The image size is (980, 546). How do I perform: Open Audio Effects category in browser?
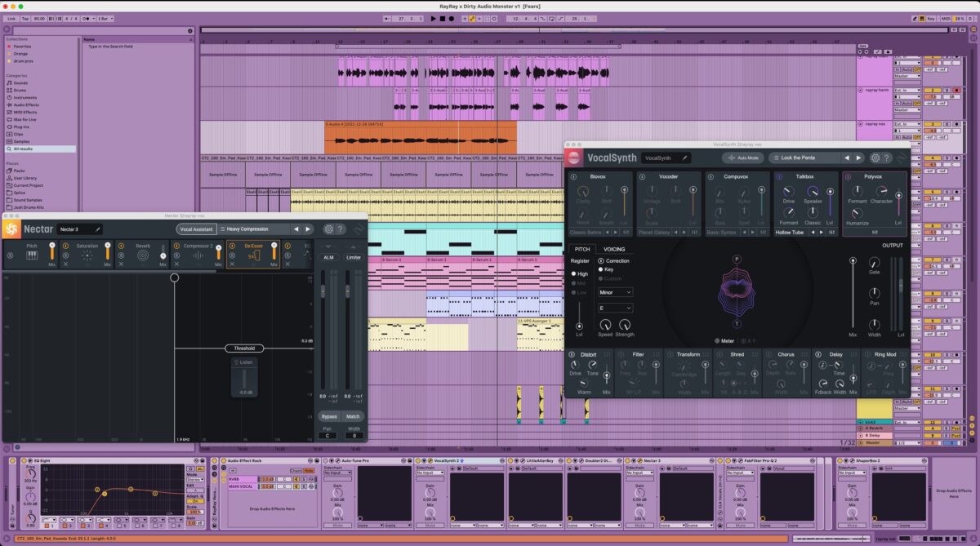(26, 105)
